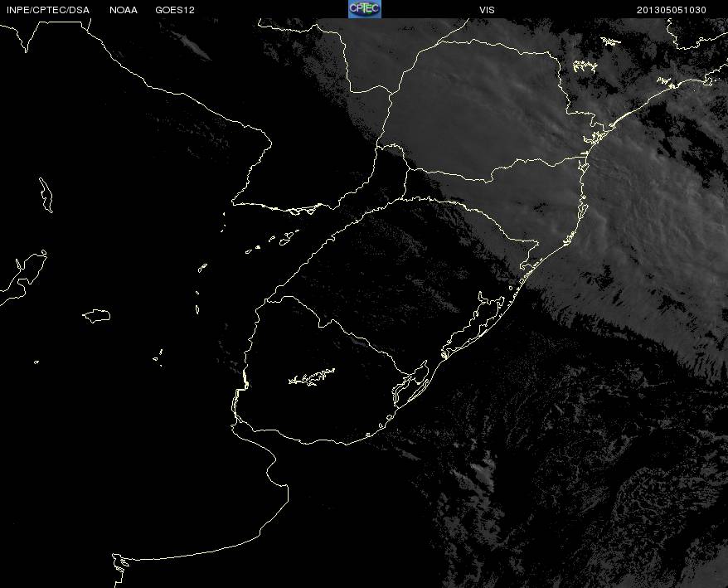This screenshot has width=728, height=588.
Task: Click the VIS channel label
Action: [488, 9]
